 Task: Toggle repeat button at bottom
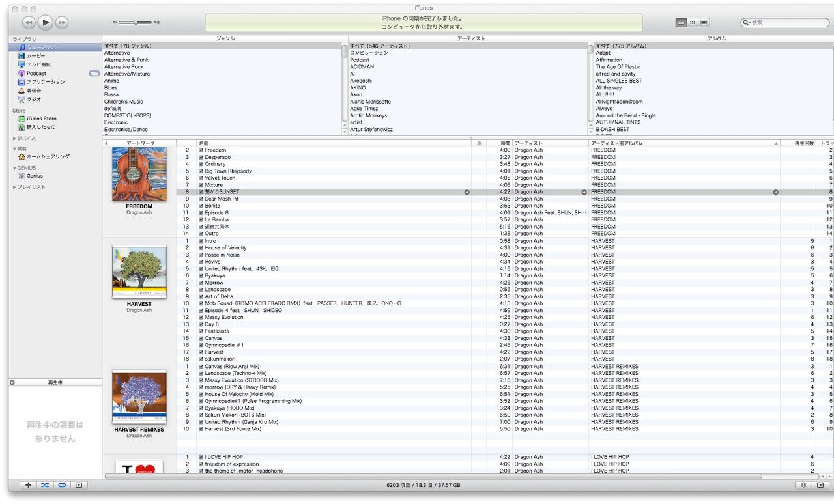point(62,485)
